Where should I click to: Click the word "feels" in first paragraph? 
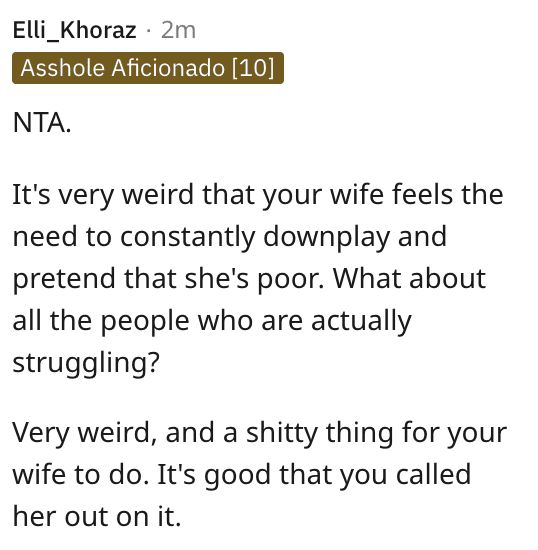click(423, 194)
